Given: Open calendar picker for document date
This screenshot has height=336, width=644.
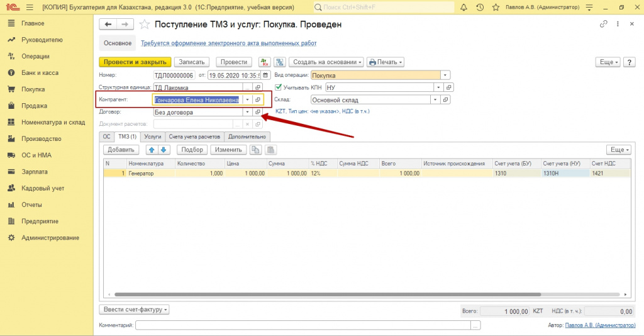Looking at the screenshot, I should point(266,75).
